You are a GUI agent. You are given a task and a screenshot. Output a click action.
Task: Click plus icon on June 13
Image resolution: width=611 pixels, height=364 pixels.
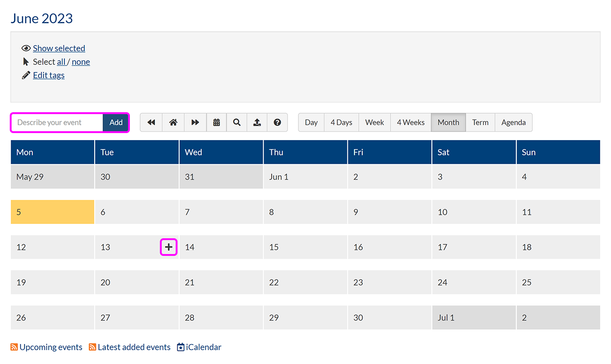pos(169,247)
